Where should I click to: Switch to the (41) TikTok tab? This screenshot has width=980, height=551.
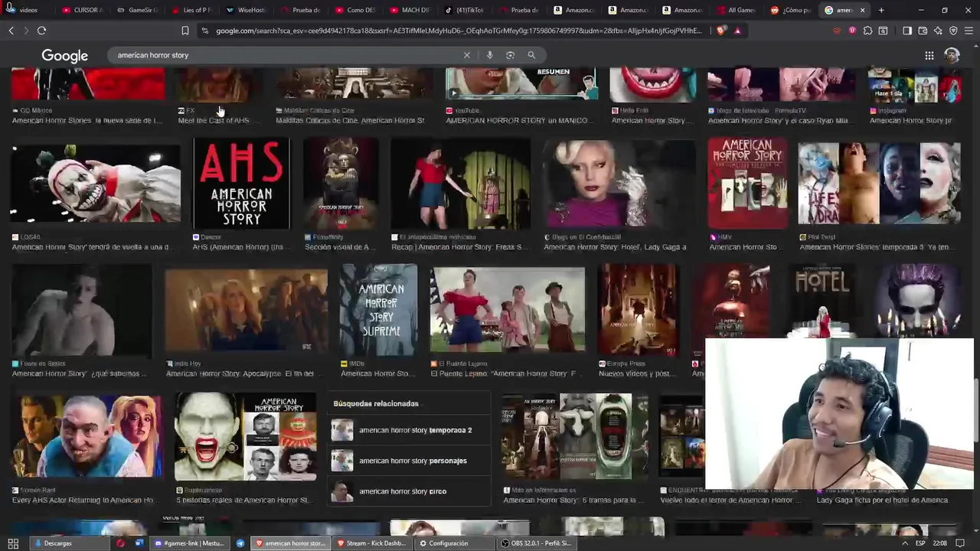click(x=464, y=10)
